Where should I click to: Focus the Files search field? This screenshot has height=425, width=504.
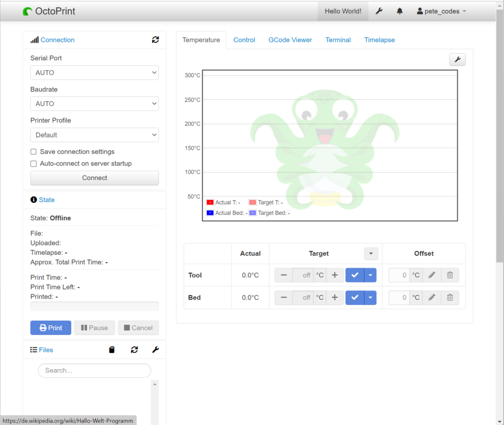pos(94,370)
